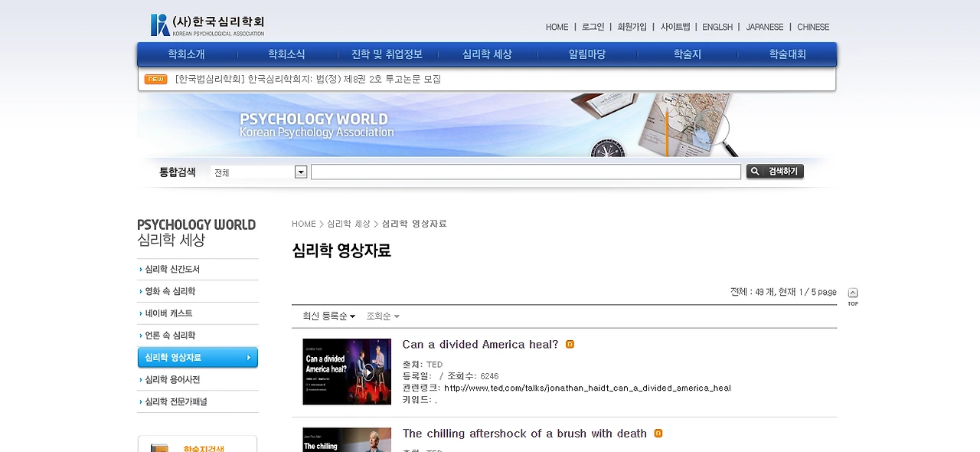Play the 'Can a divided America heal?' video thumbnail

point(368,374)
